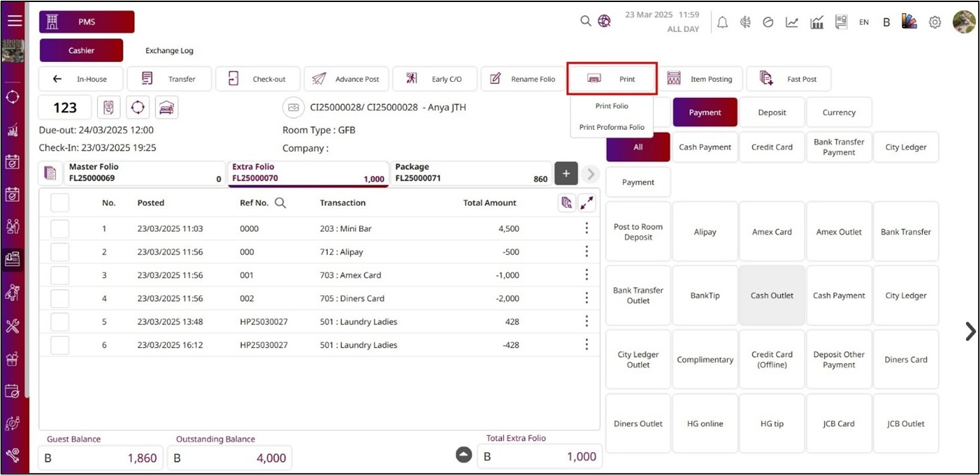Tick the checkbox for Mini Bar row
The width and height of the screenshot is (980, 475).
60,229
